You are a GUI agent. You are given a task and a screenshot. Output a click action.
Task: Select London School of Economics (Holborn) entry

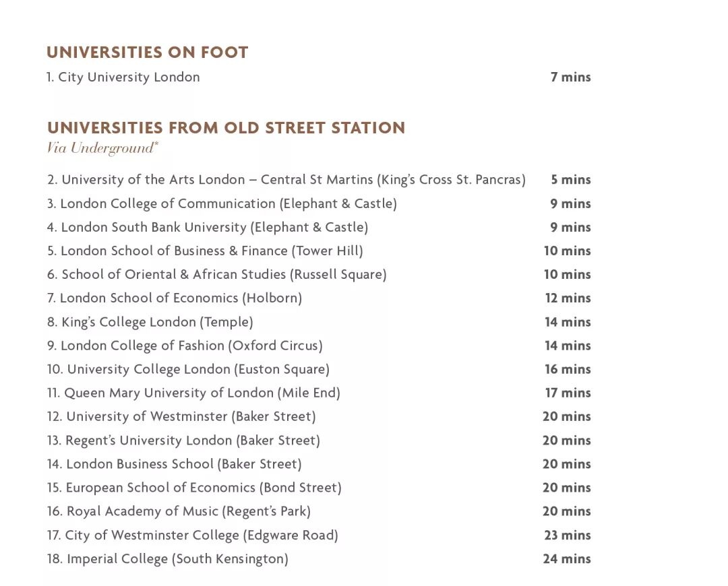[x=175, y=298]
